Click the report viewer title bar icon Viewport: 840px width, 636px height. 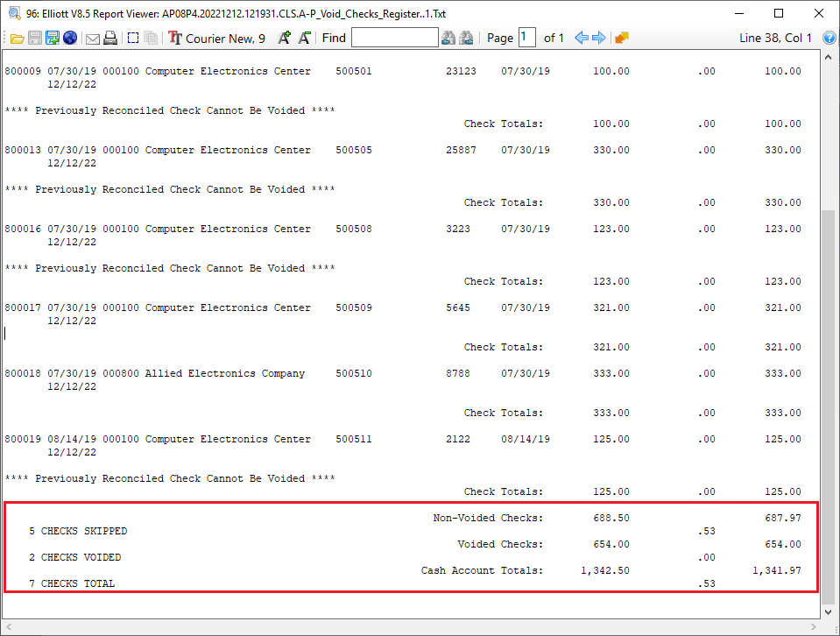(15, 13)
